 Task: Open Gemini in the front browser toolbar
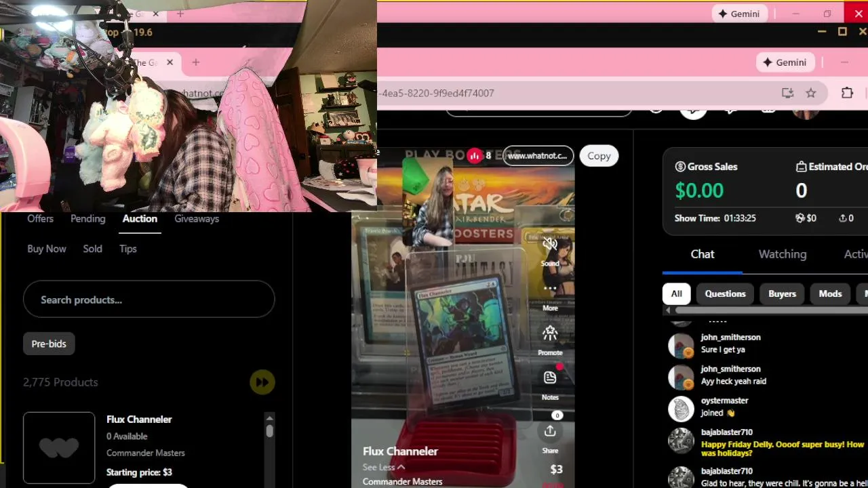[785, 62]
